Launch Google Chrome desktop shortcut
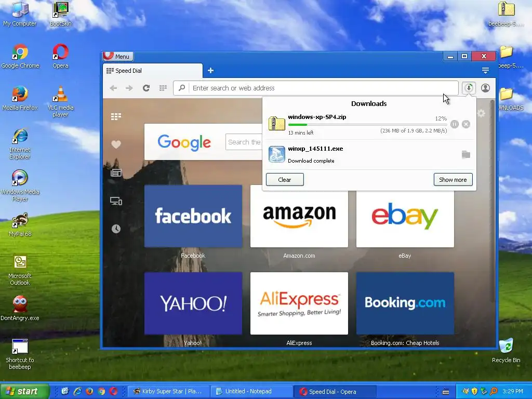 [20, 56]
